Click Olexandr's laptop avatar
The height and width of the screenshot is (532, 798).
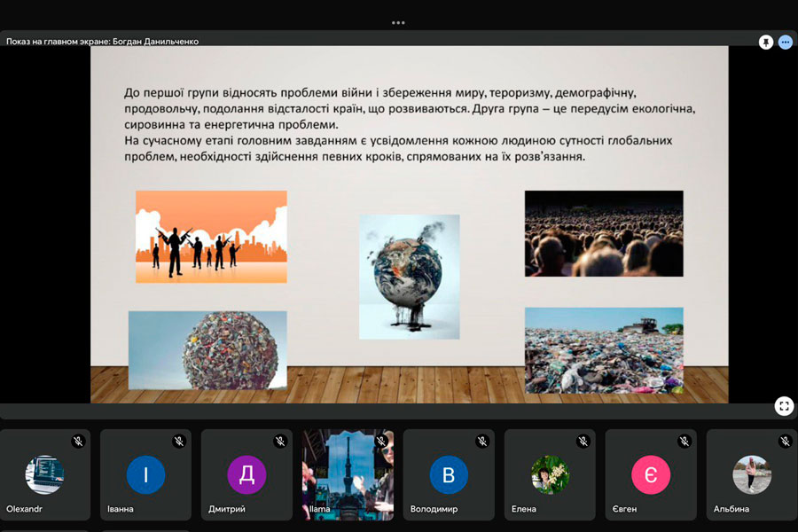45,474
